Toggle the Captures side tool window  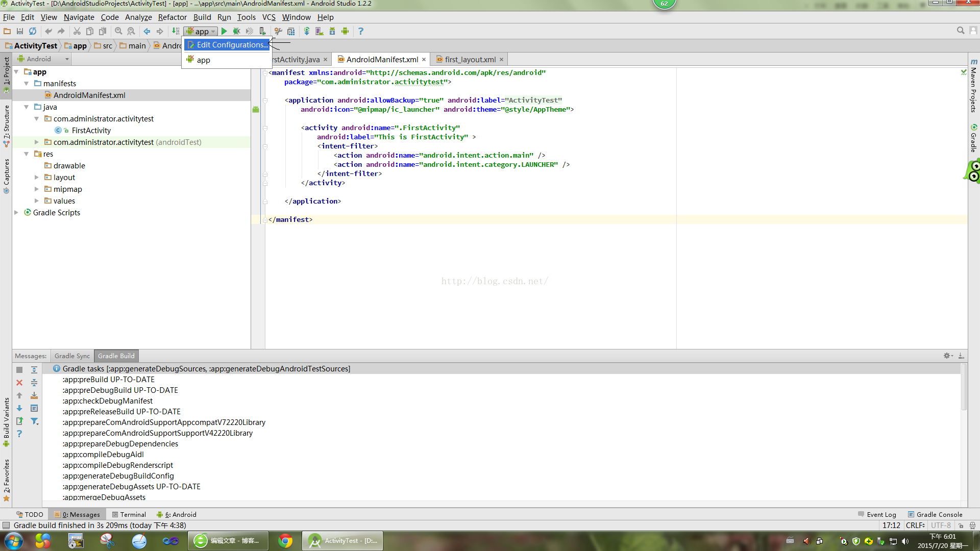(6, 176)
